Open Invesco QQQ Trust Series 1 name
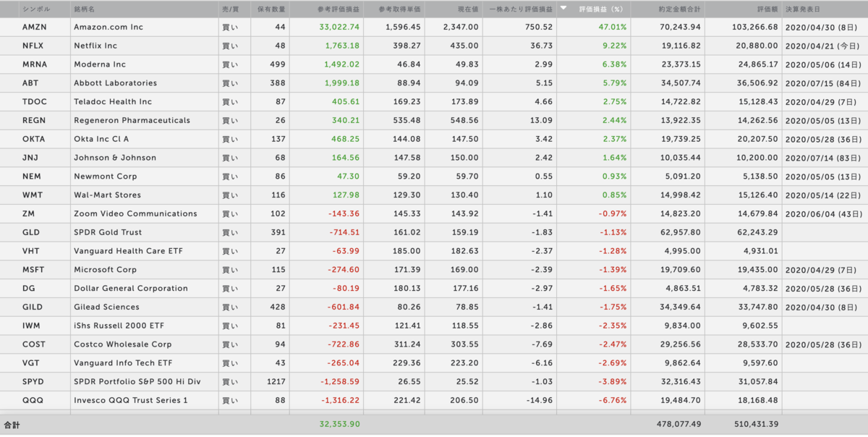 coord(131,401)
